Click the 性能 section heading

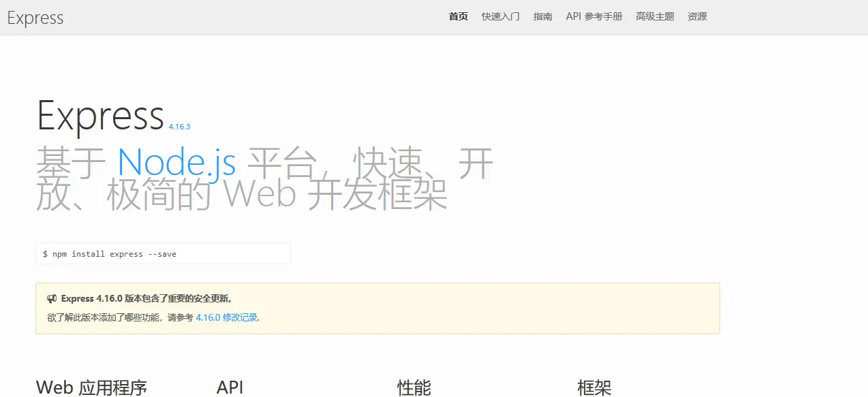[x=414, y=387]
